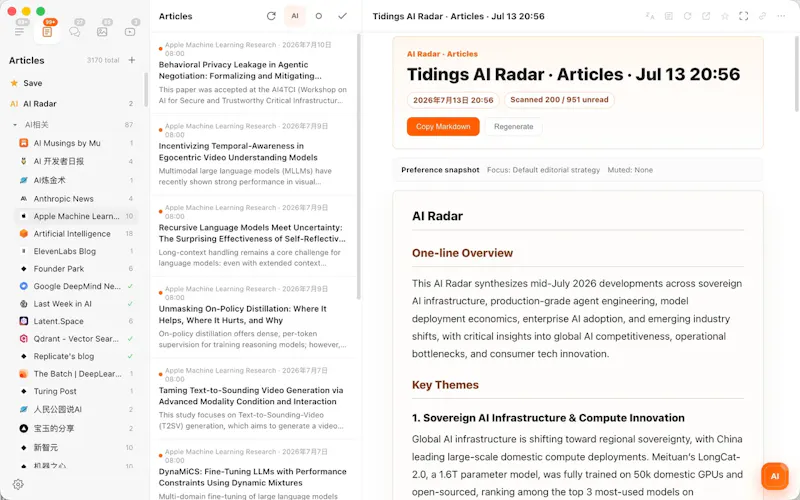
Task: Click the 'One-line Overview' heading
Action: tap(462, 253)
